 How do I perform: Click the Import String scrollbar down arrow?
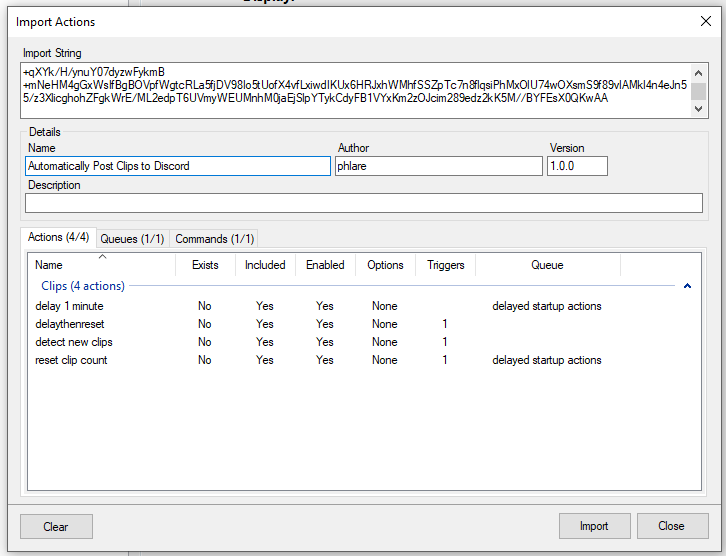click(x=699, y=109)
